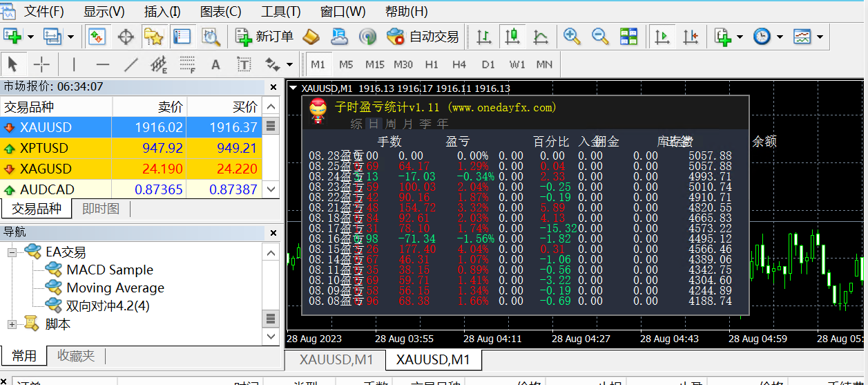Toggle the Market Watch window icon
Viewport: 868px width, 385px height.
pos(97,37)
